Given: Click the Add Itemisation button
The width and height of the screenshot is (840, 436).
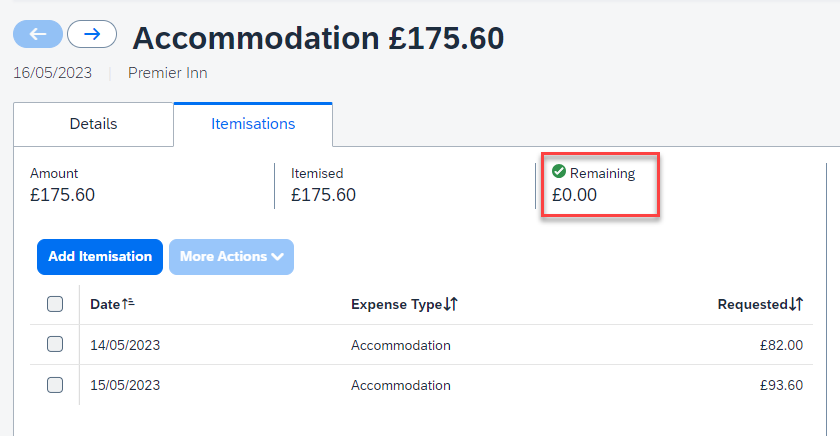Looking at the screenshot, I should point(100,256).
